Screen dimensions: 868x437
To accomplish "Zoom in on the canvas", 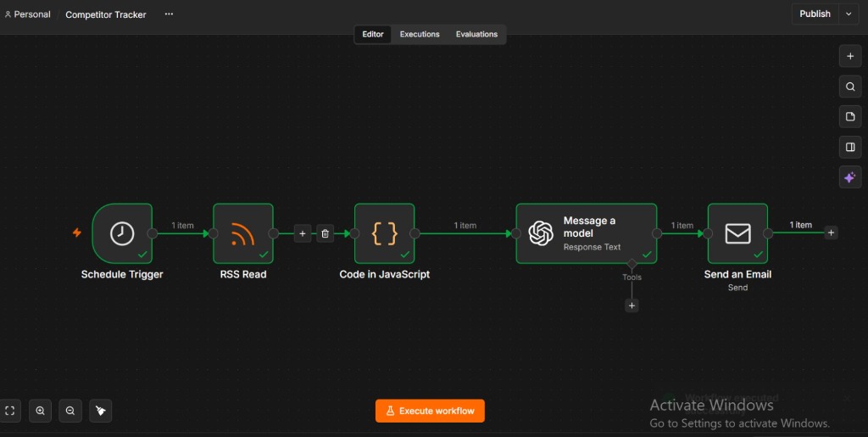I will (x=41, y=411).
